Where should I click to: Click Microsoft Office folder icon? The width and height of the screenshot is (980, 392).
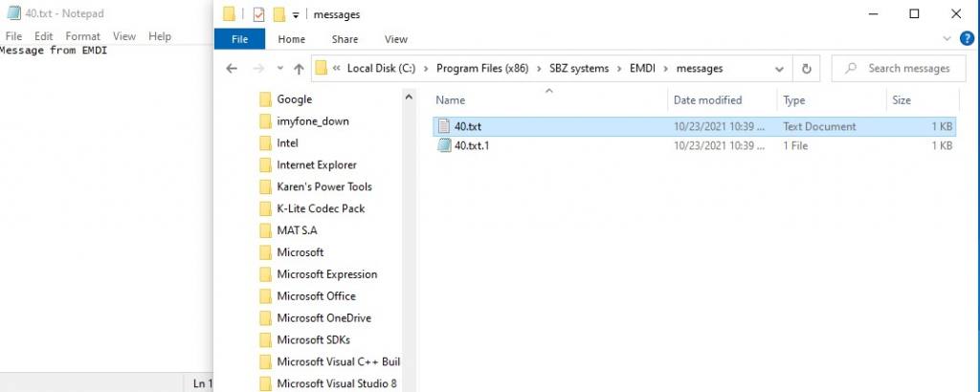tap(266, 295)
